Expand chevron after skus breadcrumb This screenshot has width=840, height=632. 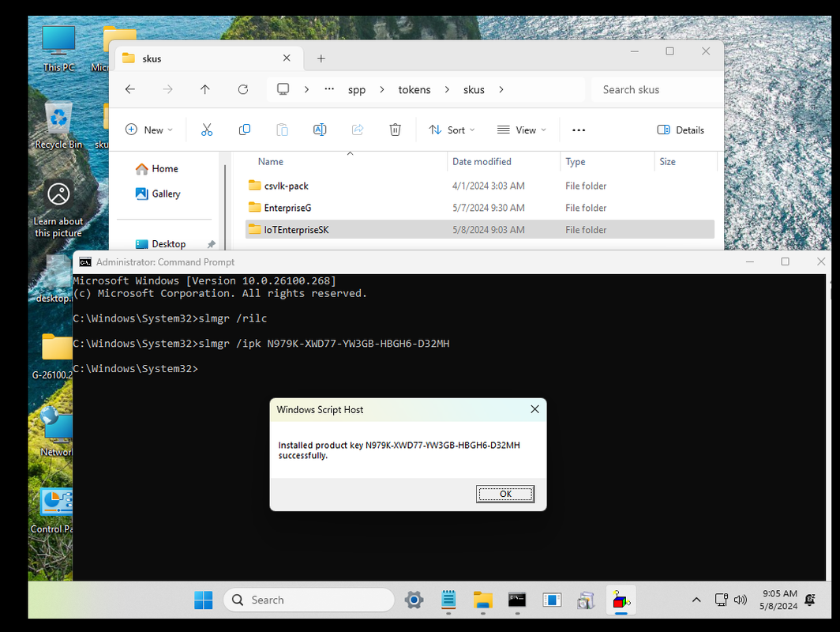click(x=501, y=89)
